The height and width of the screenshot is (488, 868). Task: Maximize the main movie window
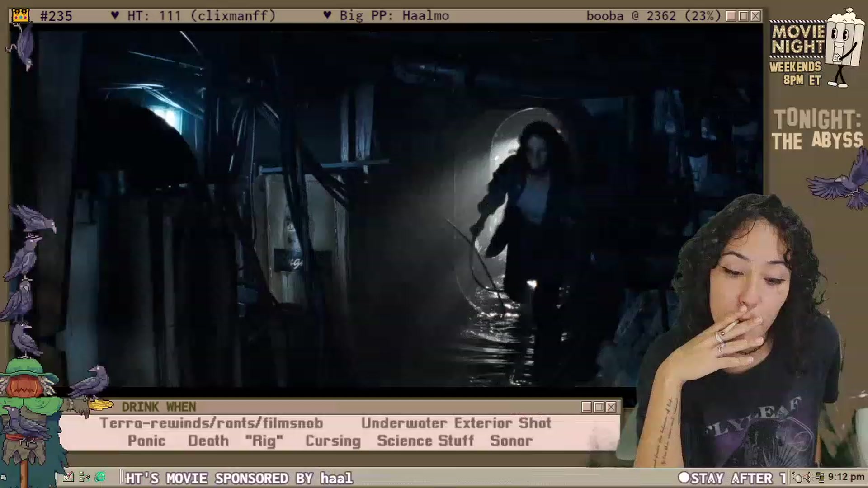(x=743, y=16)
